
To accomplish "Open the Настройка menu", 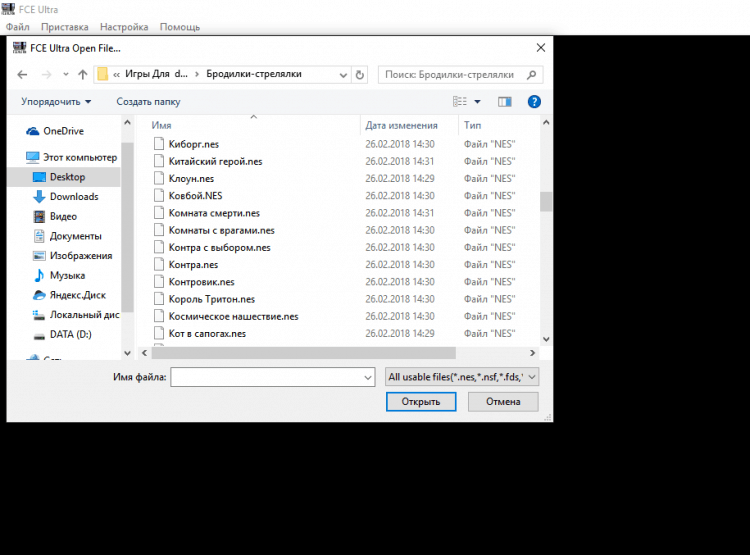I will tap(125, 27).
